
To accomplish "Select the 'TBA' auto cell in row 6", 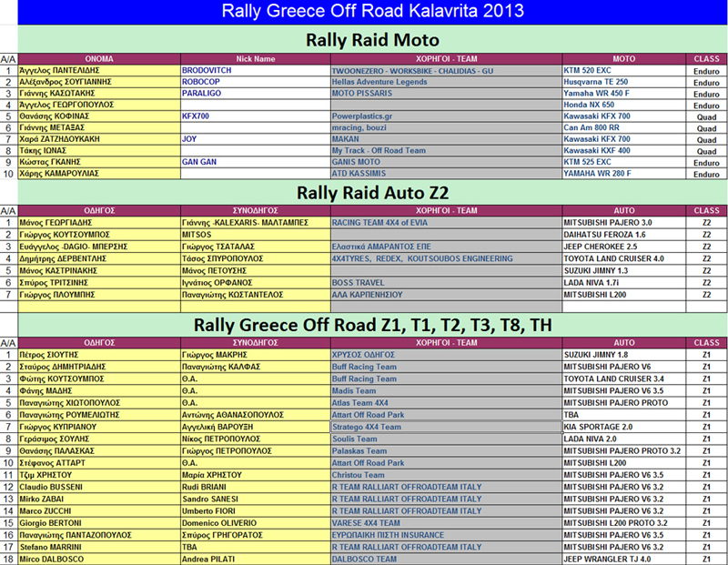I will point(624,415).
